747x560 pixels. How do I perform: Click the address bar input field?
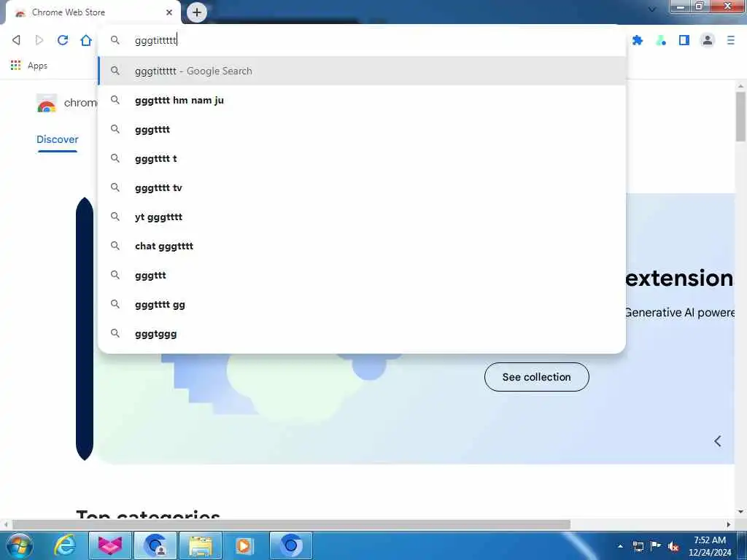[362, 40]
